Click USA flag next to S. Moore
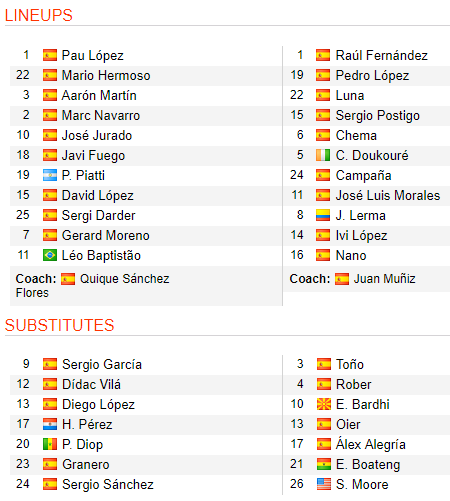The height and width of the screenshot is (501, 450). point(324,484)
